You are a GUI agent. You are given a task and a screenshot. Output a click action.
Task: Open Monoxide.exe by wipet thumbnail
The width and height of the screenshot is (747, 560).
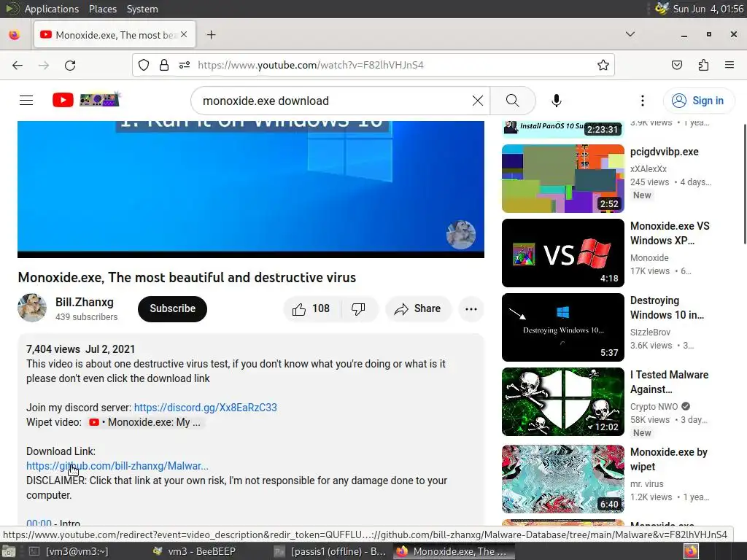562,479
